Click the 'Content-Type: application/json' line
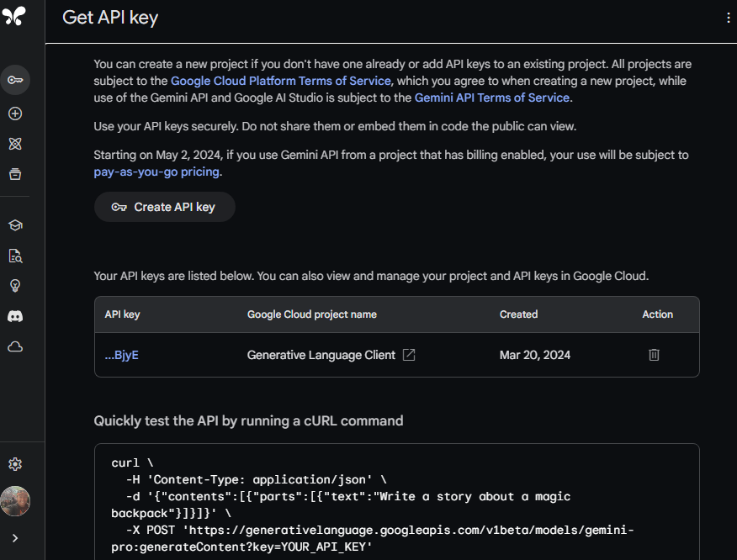The width and height of the screenshot is (737, 560). (x=256, y=479)
